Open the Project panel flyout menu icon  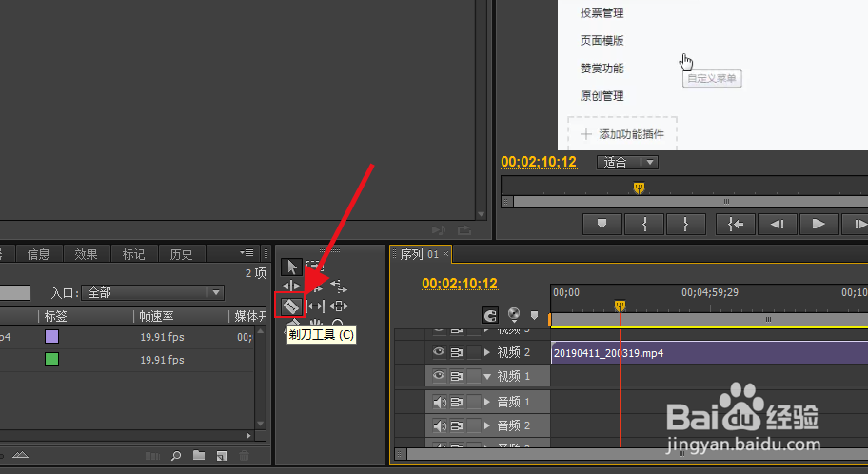247,253
